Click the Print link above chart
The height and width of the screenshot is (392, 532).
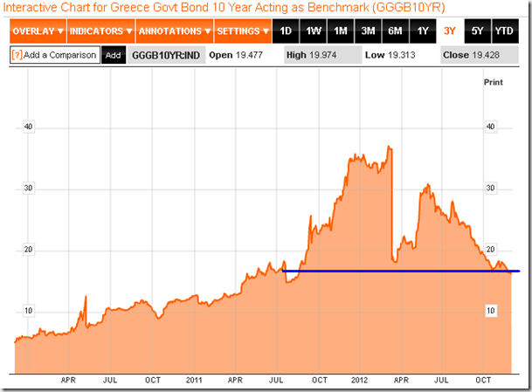pos(494,81)
